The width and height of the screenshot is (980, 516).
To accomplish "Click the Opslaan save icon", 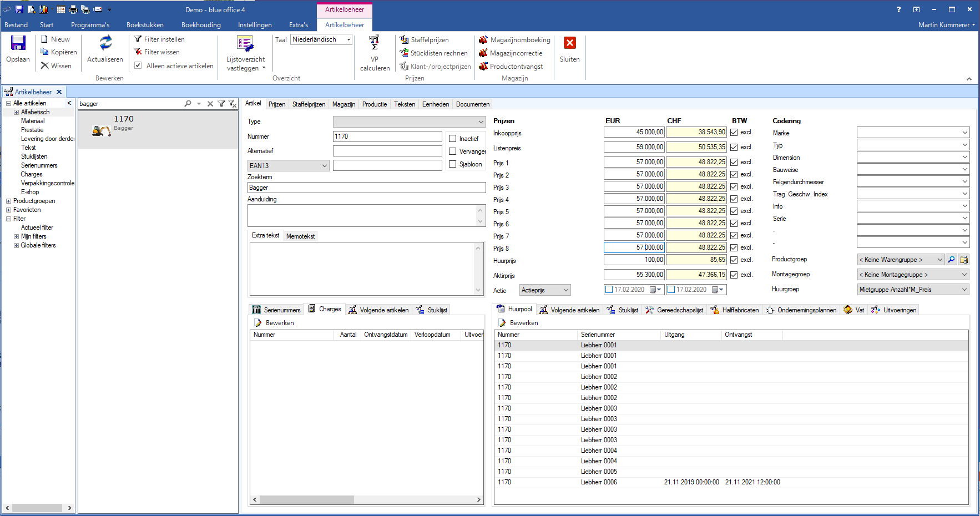I will point(18,44).
